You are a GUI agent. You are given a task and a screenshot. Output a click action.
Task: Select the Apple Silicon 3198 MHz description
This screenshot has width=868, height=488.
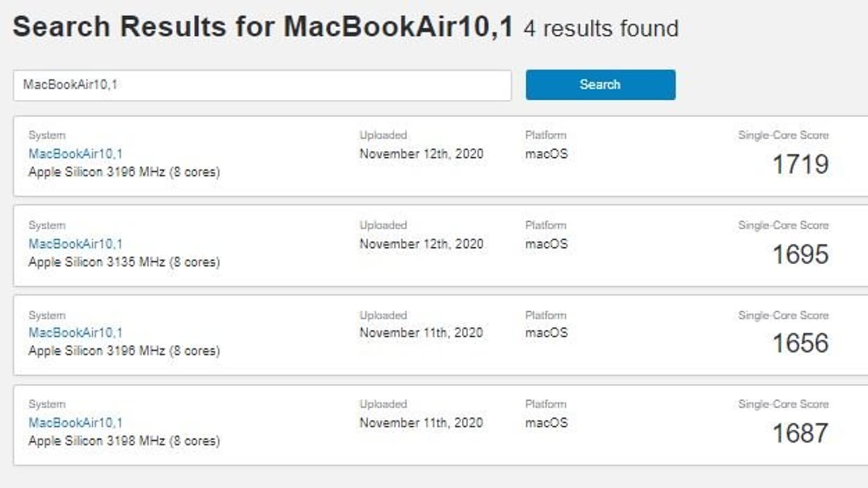coord(124,441)
